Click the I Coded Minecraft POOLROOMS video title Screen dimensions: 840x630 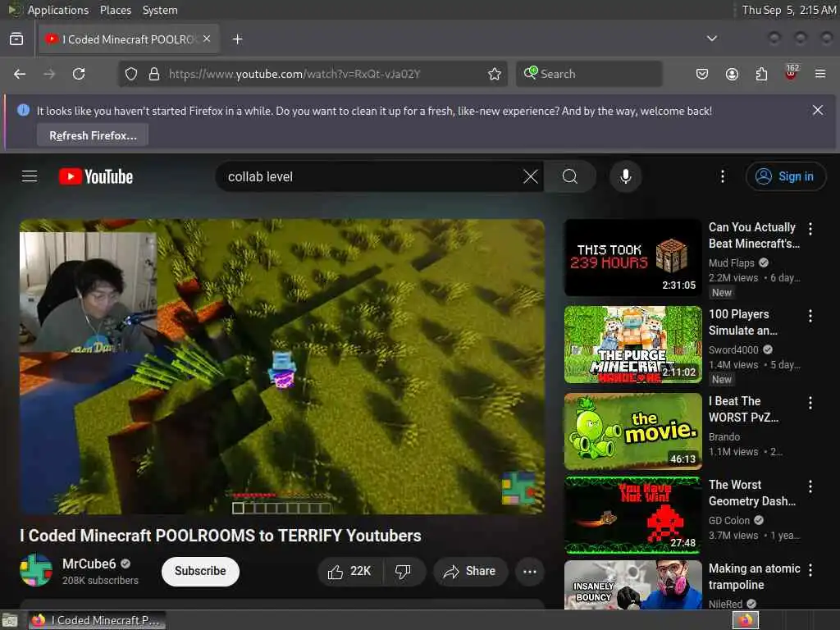[x=221, y=535]
